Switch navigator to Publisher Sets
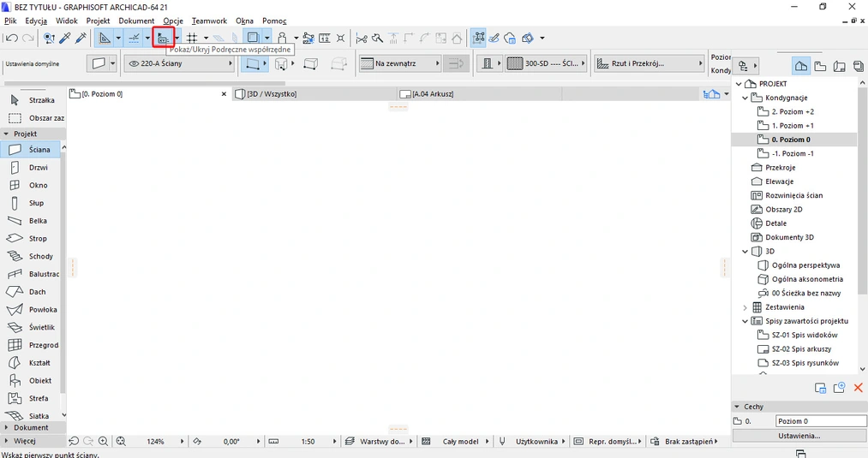 858,67
